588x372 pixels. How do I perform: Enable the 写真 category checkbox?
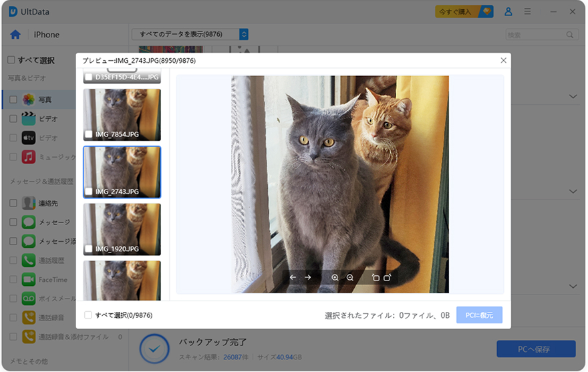pos(13,100)
